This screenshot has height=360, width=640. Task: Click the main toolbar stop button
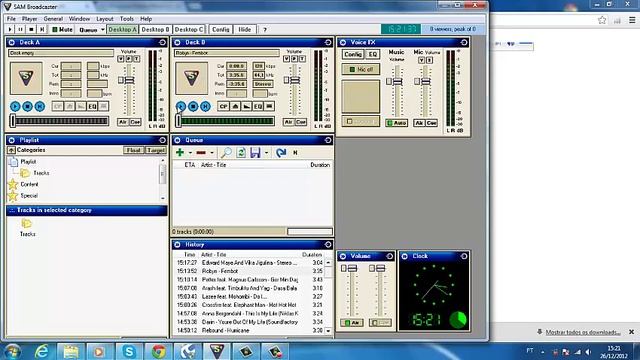coord(31,29)
